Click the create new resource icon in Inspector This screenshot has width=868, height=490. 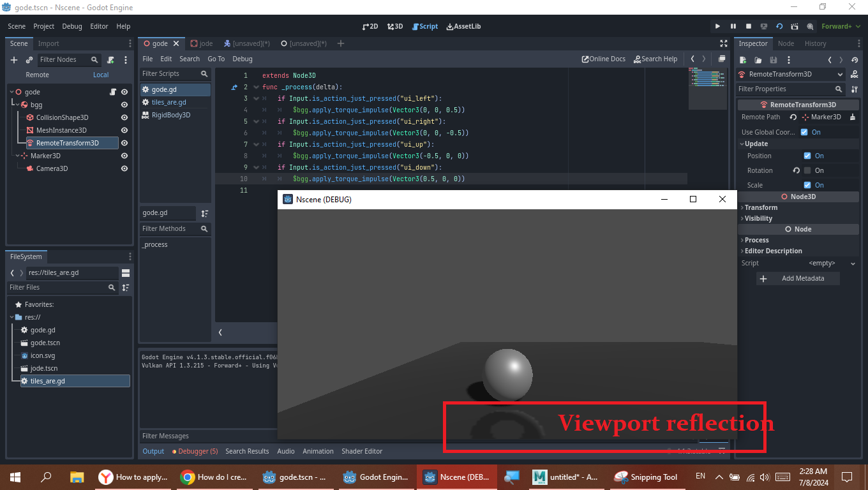point(744,60)
